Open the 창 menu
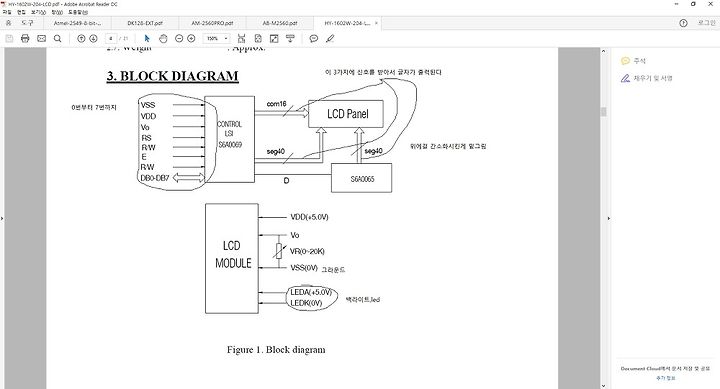Viewport: 720px width, 389px height. tap(57, 12)
